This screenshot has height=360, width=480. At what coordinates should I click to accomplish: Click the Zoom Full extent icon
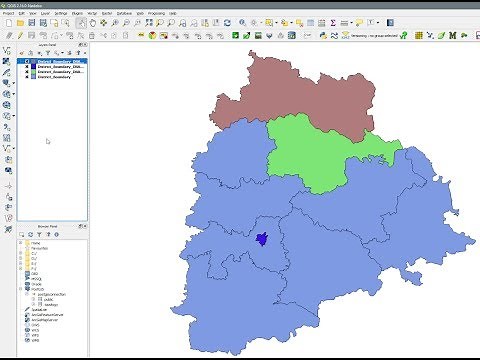[x=149, y=23]
